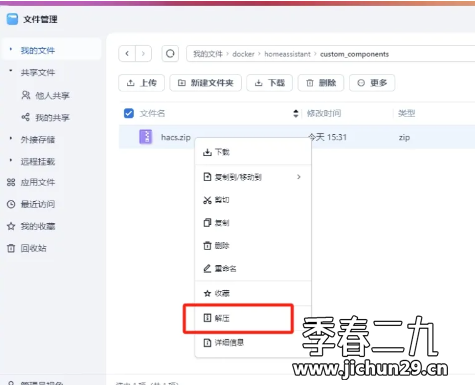Click the copy icon beside 复制
475x385 pixels.
[207, 223]
